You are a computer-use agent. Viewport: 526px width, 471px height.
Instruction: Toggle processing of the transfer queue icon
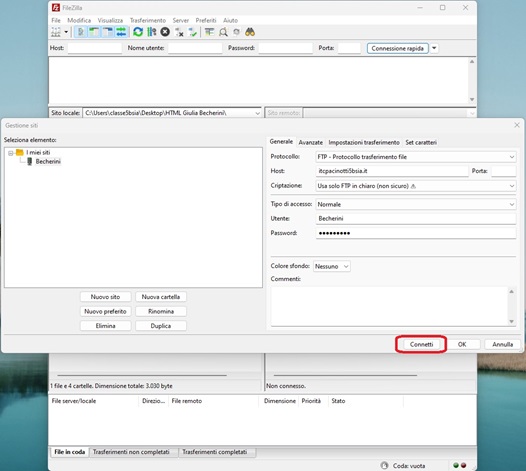coord(152,32)
